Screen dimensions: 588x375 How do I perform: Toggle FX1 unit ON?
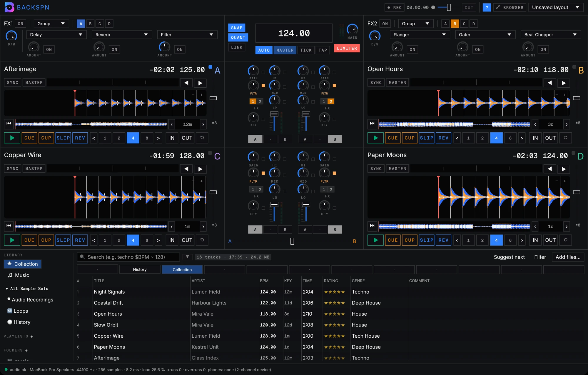coord(20,24)
